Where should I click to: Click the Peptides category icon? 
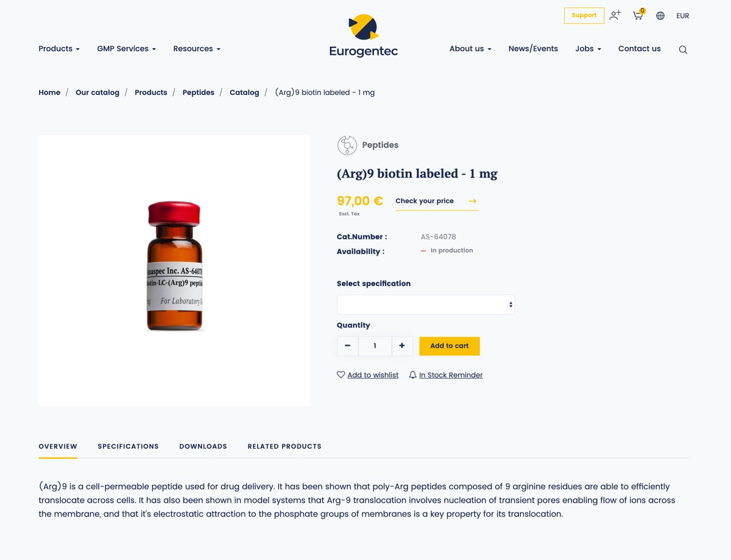(347, 145)
